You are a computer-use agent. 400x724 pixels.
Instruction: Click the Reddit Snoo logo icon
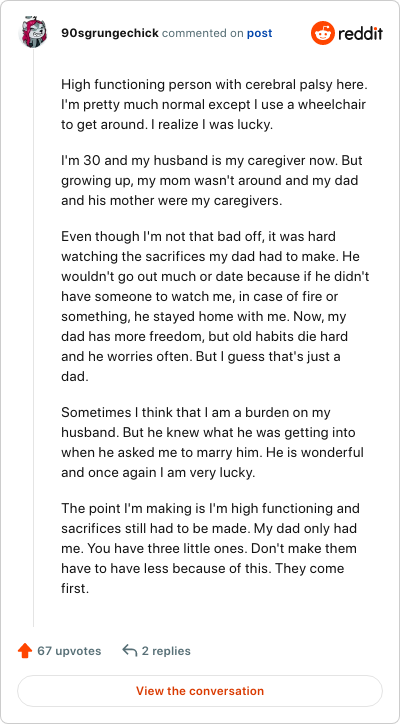[x=322, y=33]
